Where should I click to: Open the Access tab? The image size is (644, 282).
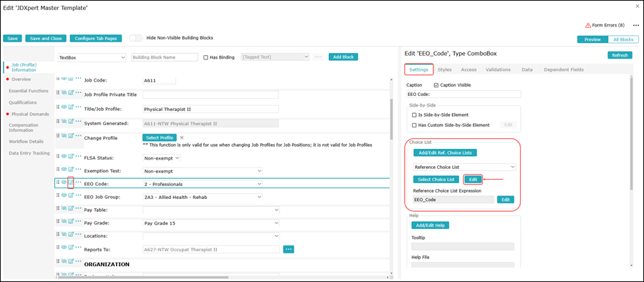click(468, 69)
